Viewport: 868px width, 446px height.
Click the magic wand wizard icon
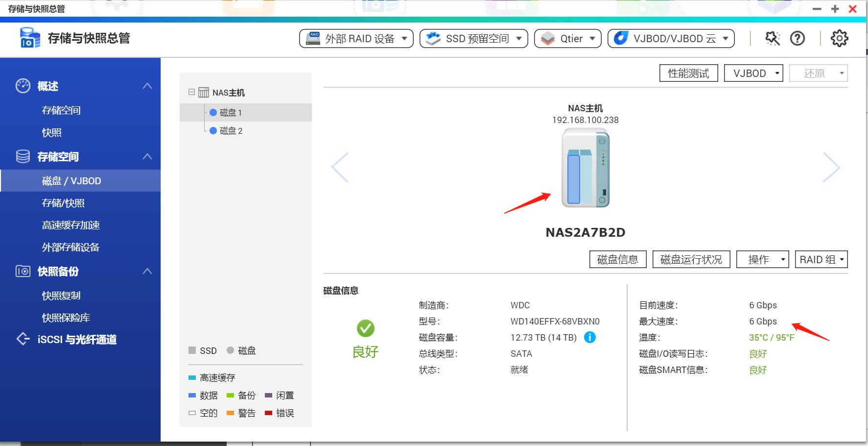[x=772, y=38]
